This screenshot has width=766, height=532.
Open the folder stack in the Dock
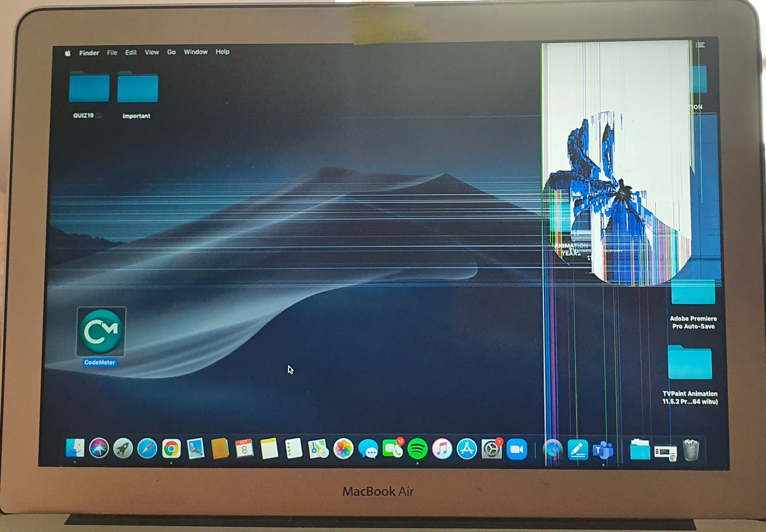(640, 449)
